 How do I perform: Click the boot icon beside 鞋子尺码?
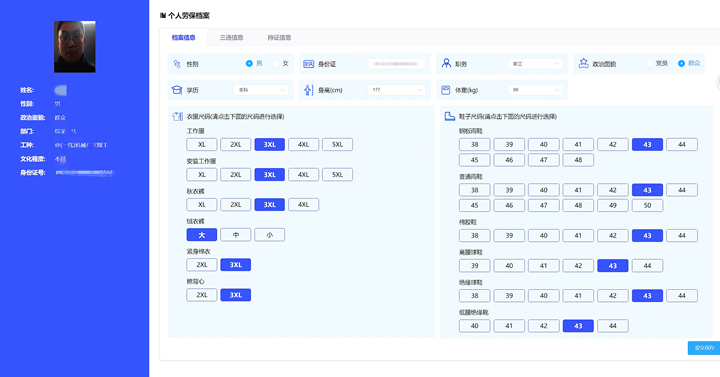450,116
